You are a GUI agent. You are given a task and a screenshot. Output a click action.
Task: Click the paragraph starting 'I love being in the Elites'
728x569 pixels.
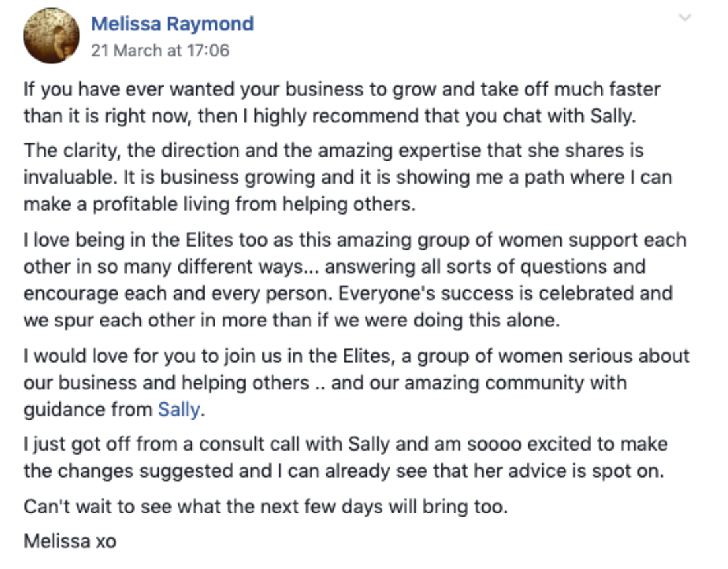coord(355,280)
